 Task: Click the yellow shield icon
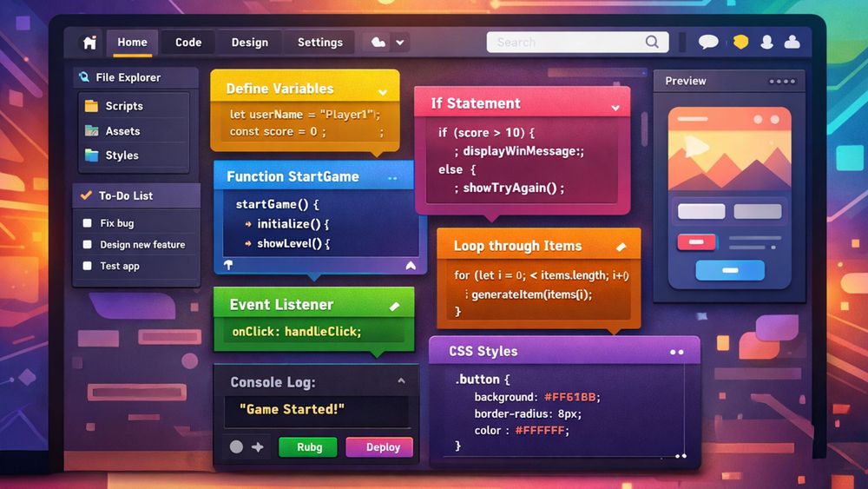[x=740, y=42]
